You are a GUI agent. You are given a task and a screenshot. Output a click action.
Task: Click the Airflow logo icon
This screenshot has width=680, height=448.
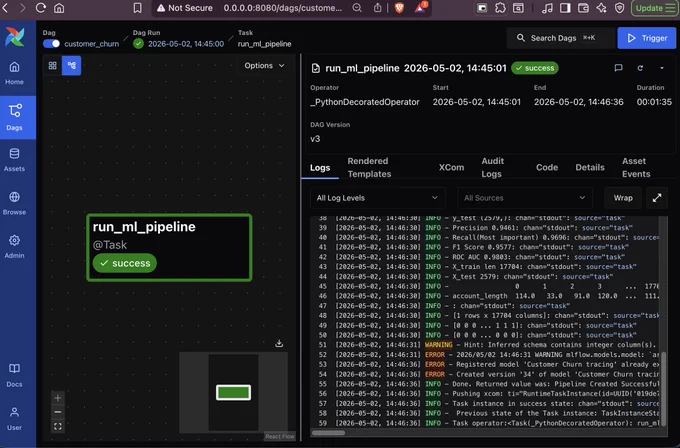14,37
